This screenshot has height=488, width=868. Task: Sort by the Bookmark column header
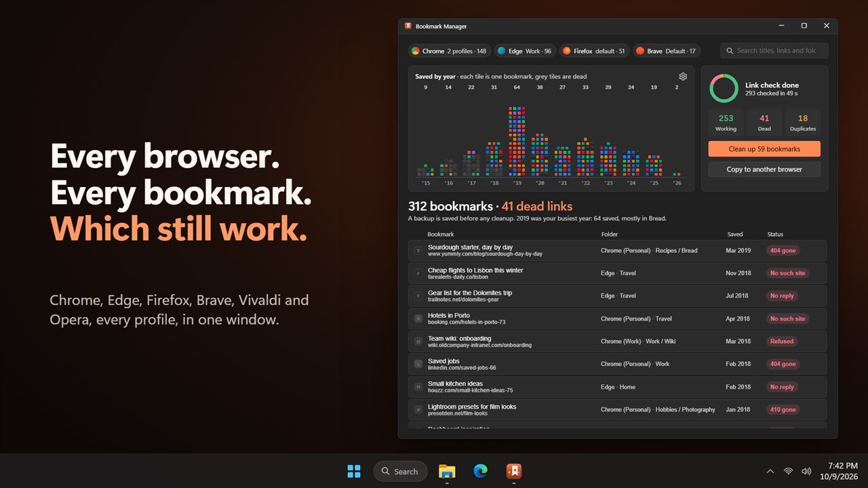441,235
